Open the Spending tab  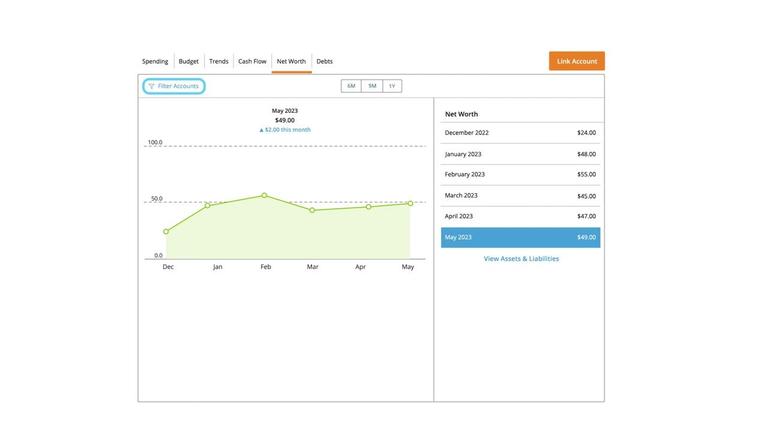[155, 61]
